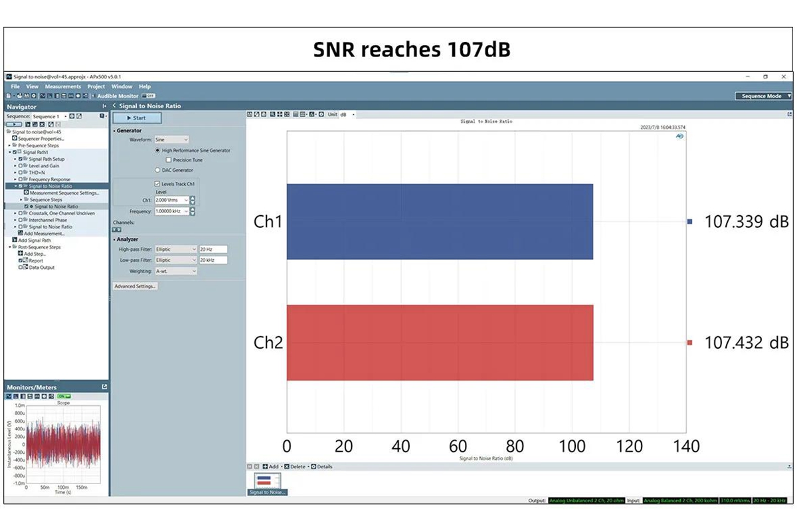This screenshot has height=532, width=797.
Task: Click the back arrow beside Signal to Noise Ratio
Action: coord(114,106)
